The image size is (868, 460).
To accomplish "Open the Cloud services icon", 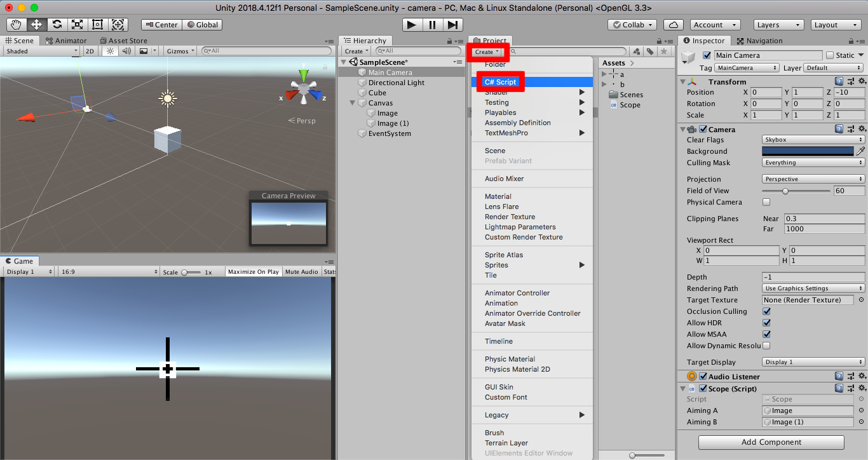I will [x=674, y=25].
